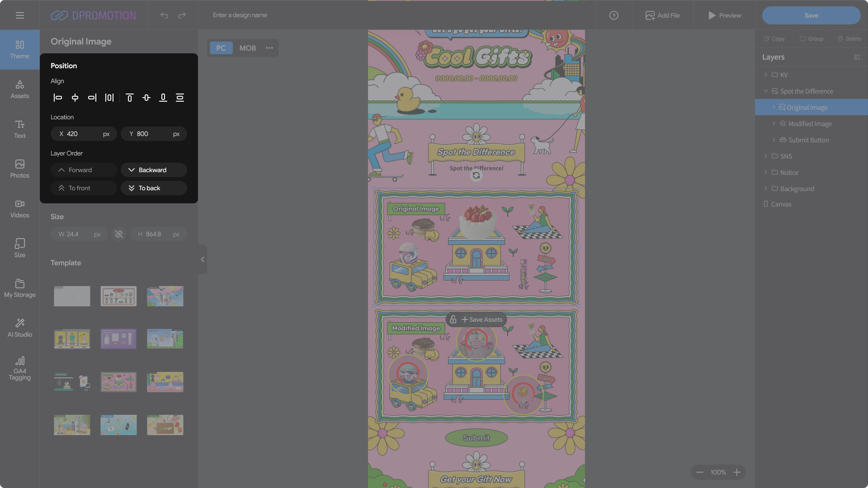Click the align top icon

tap(129, 98)
